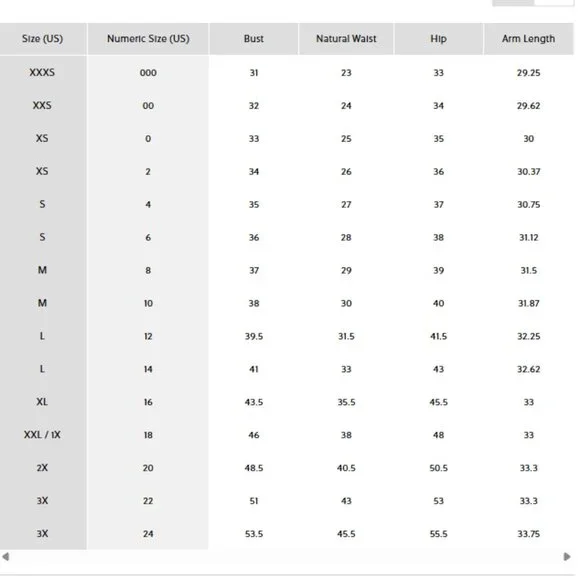
Task: Toggle the unit switch above Arm Length column
Action: coord(533,3)
